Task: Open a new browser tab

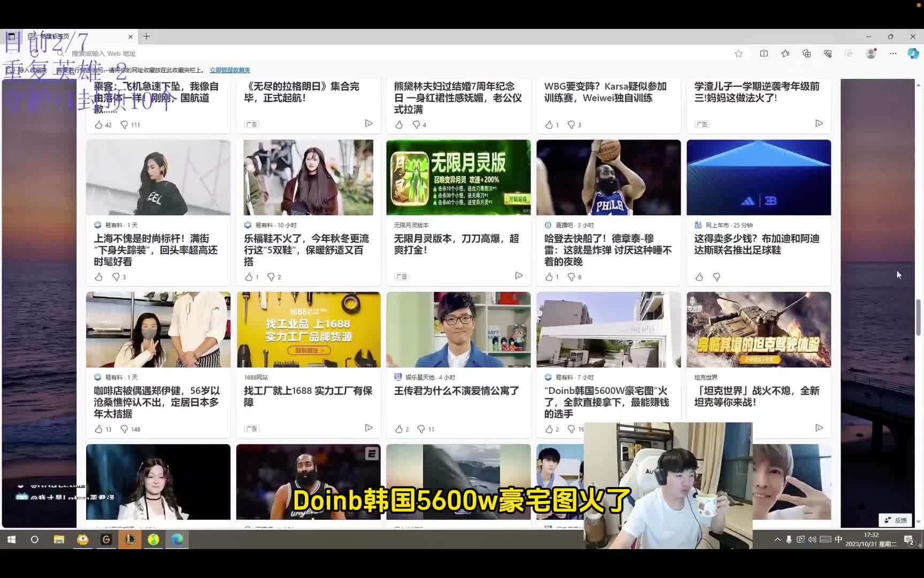Action: pos(146,36)
